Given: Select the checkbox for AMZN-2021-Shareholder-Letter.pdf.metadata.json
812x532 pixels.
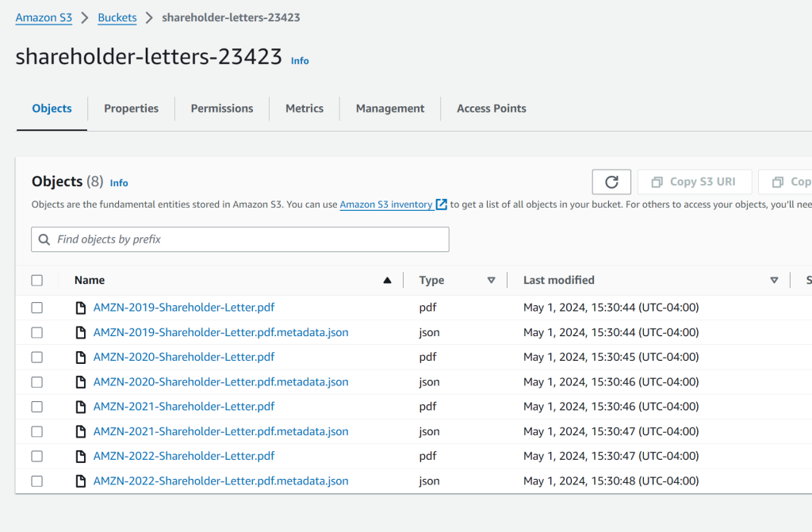Looking at the screenshot, I should [x=36, y=431].
